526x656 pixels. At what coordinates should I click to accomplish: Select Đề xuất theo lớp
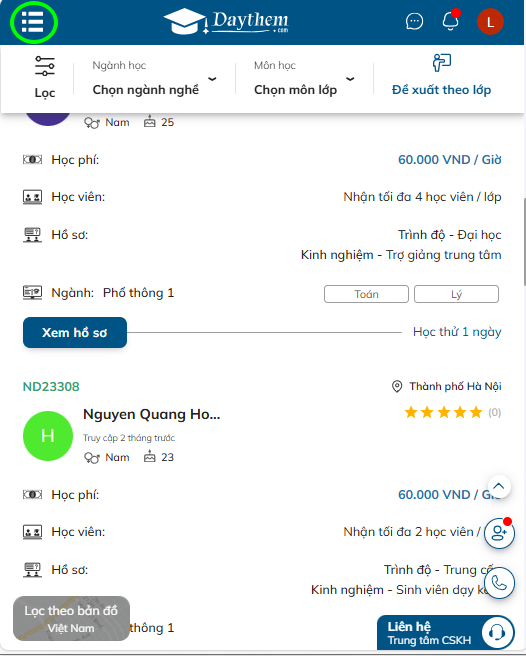pos(441,76)
